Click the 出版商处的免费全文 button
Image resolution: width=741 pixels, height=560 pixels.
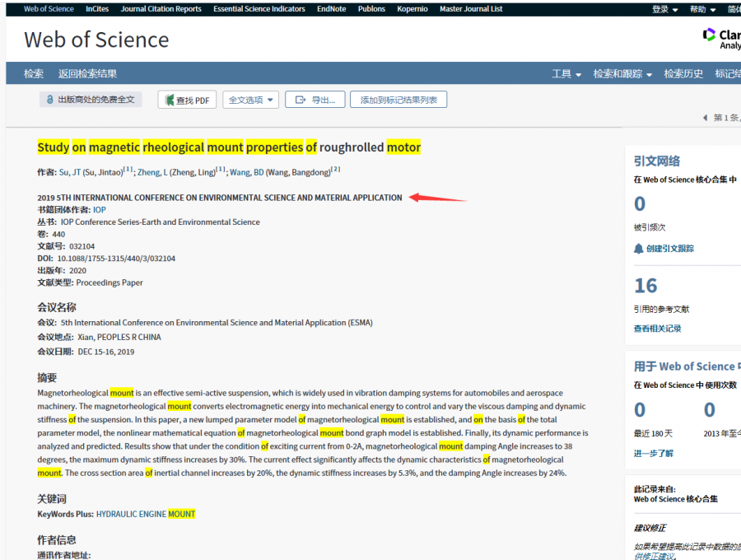click(x=91, y=100)
